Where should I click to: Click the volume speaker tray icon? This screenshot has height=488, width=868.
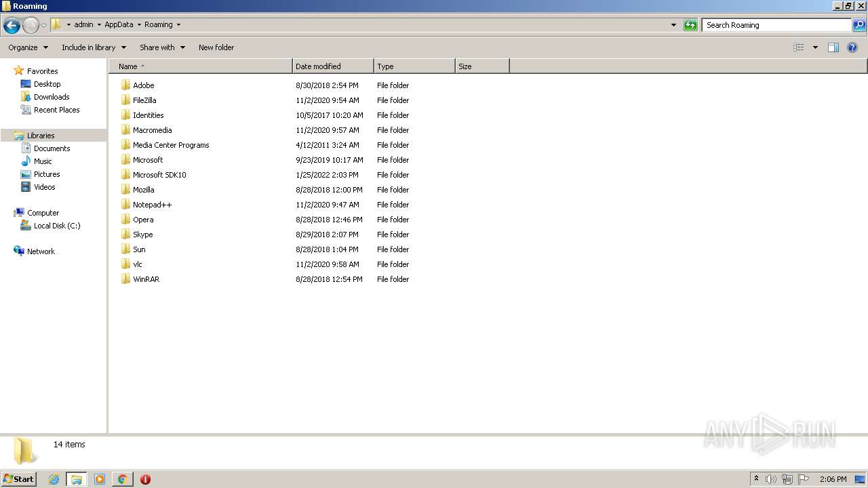(771, 479)
